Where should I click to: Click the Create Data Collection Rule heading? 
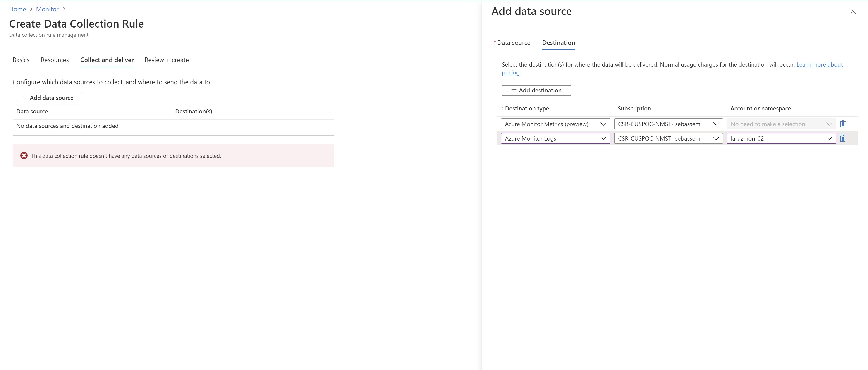point(77,24)
